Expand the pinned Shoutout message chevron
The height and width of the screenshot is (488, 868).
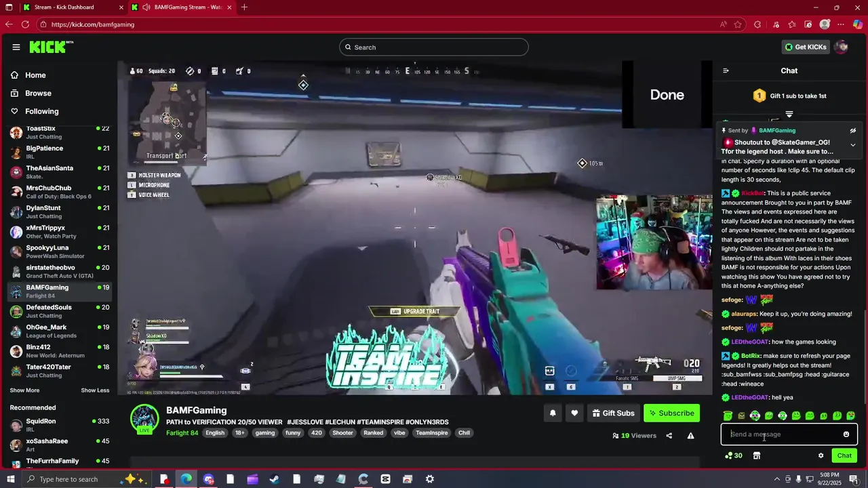[x=852, y=144]
